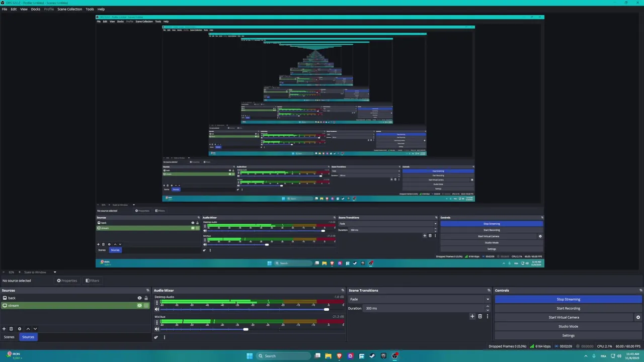The width and height of the screenshot is (644, 362).
Task: Open Help menu
Action: 101,9
